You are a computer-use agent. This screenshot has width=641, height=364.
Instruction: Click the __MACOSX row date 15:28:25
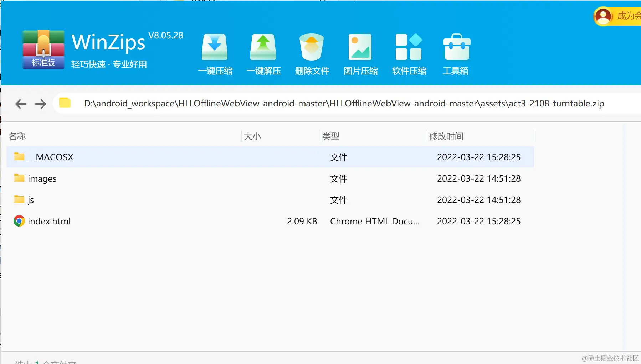click(479, 157)
